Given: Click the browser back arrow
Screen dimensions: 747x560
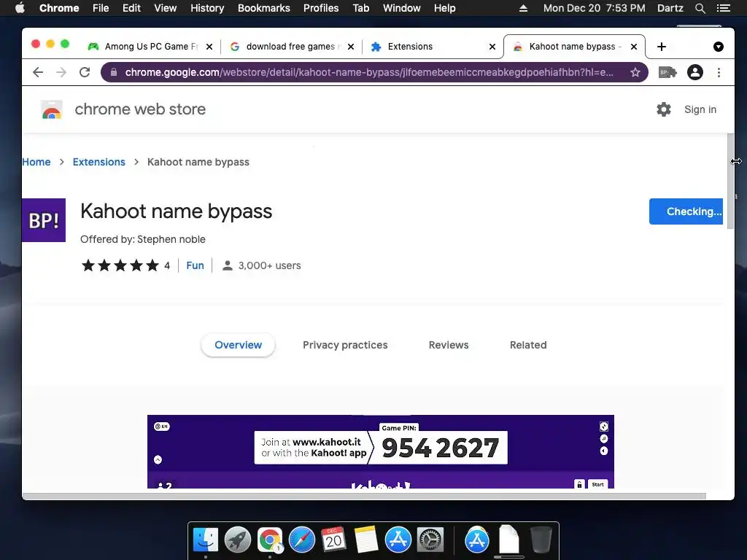Looking at the screenshot, I should pos(38,72).
